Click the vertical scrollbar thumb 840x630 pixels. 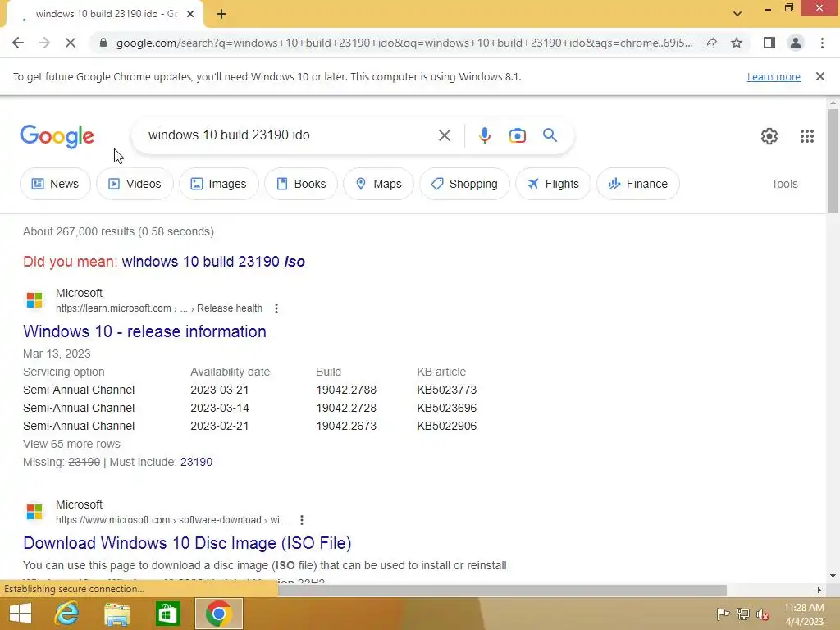(x=833, y=161)
